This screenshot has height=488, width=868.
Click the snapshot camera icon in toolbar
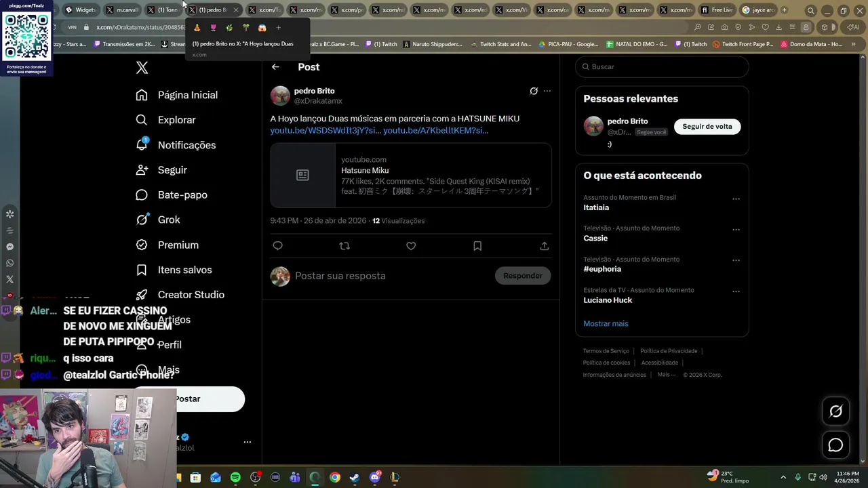pyautogui.click(x=725, y=27)
